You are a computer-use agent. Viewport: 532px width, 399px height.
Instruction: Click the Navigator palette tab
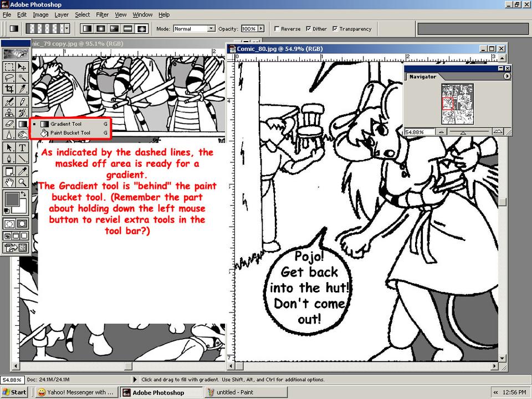[423, 76]
